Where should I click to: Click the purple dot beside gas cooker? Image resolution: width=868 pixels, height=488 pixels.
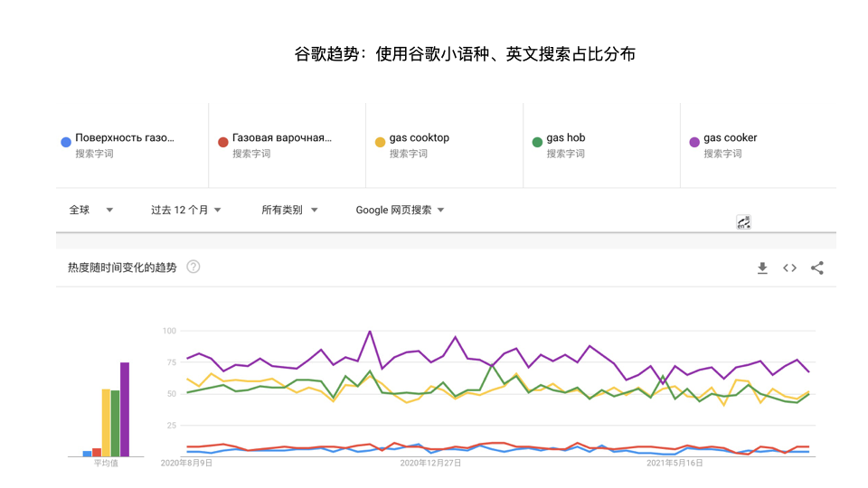694,142
